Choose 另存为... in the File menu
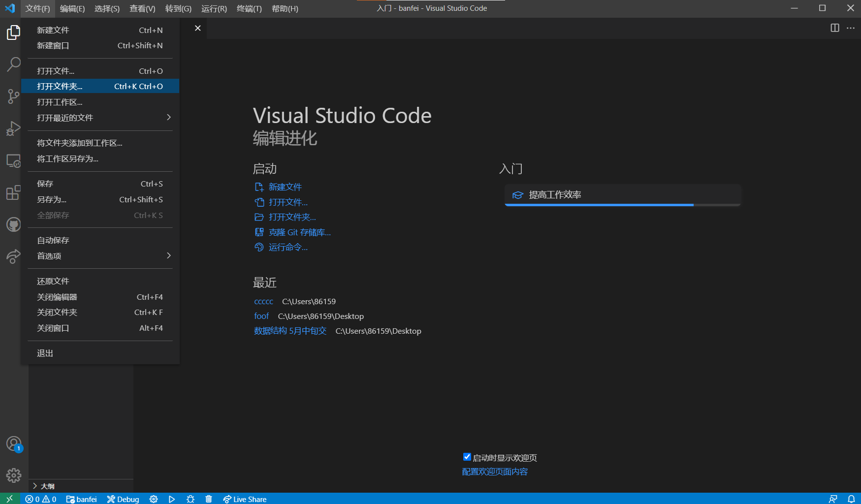Screen dimensions: 861x504 point(100,199)
